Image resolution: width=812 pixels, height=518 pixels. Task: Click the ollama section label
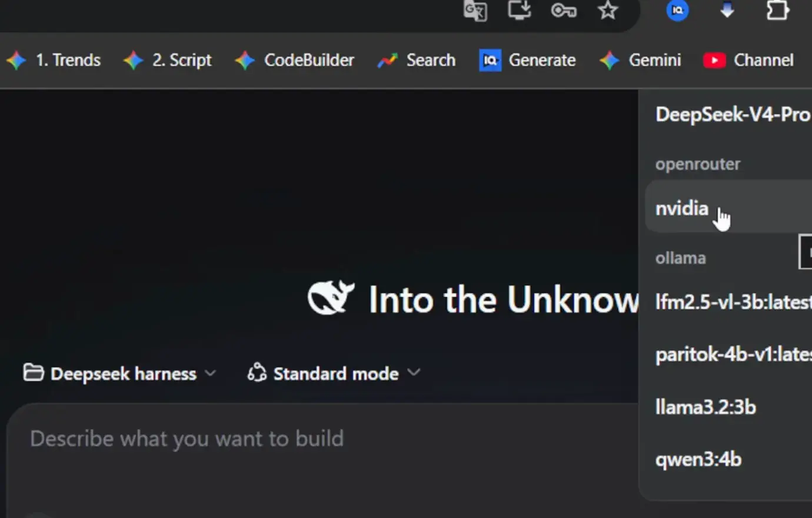point(681,258)
